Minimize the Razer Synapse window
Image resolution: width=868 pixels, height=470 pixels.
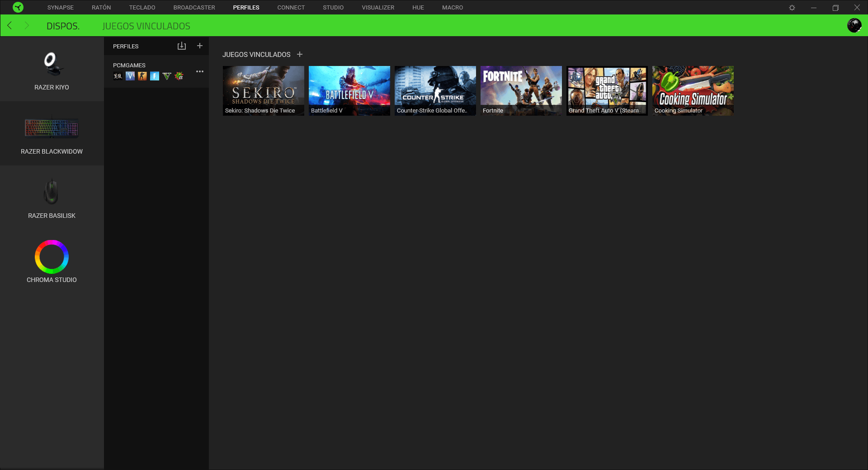[814, 8]
